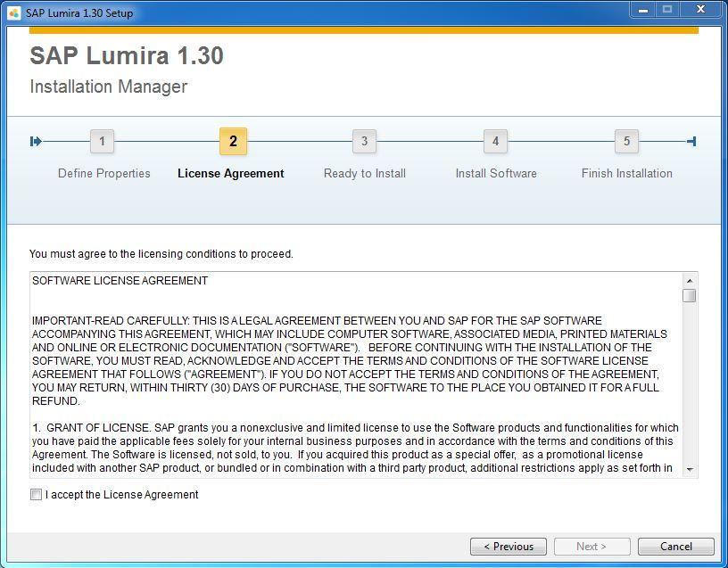The height and width of the screenshot is (568, 728).
Task: Close the SAP Lumira 1.30 Setup window
Action: click(700, 10)
